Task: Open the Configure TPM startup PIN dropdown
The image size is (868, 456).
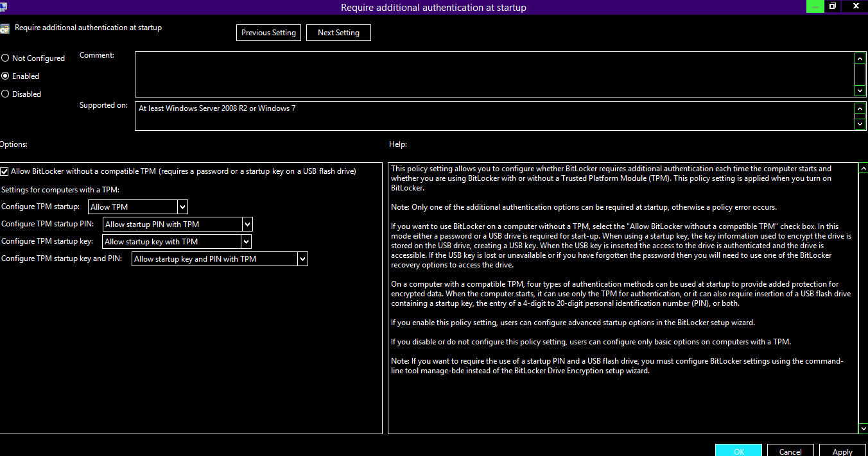Action: tap(178, 224)
